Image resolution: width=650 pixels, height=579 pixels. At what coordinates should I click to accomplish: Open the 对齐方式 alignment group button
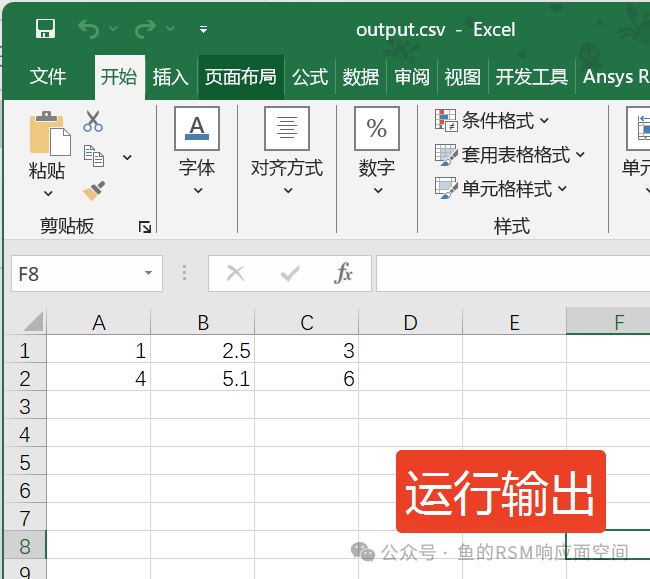pyautogui.click(x=287, y=151)
